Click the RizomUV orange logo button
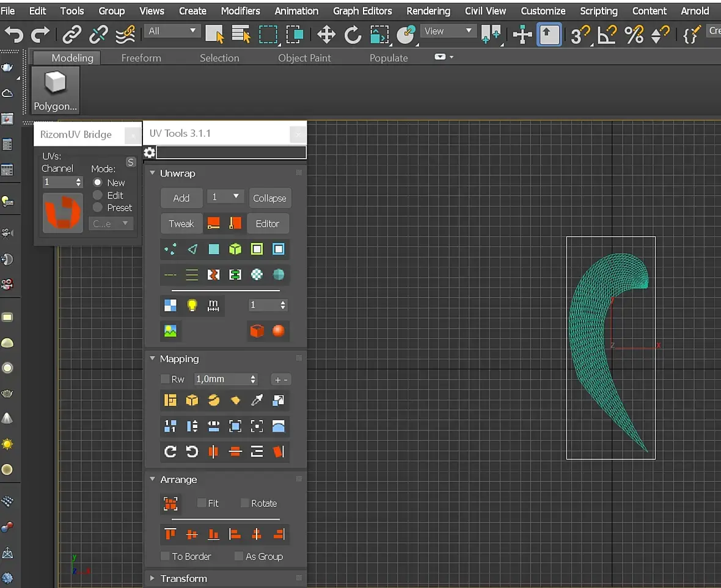721x588 pixels. click(62, 212)
